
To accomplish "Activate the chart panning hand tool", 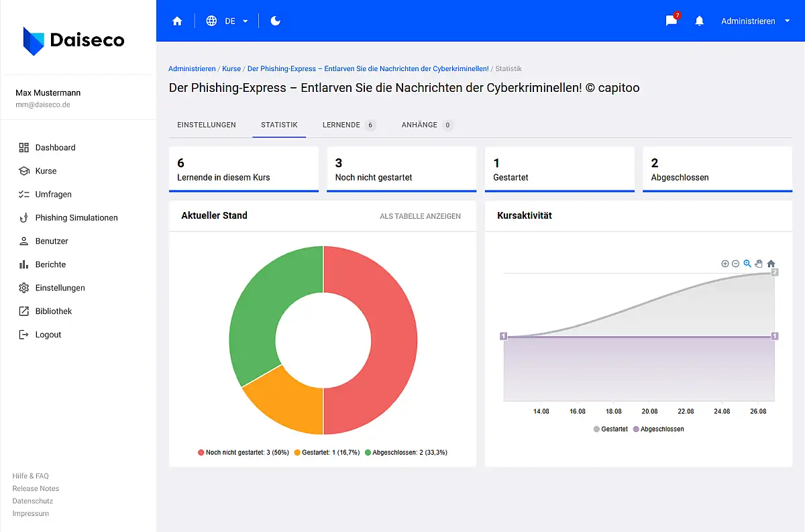I will (759, 264).
